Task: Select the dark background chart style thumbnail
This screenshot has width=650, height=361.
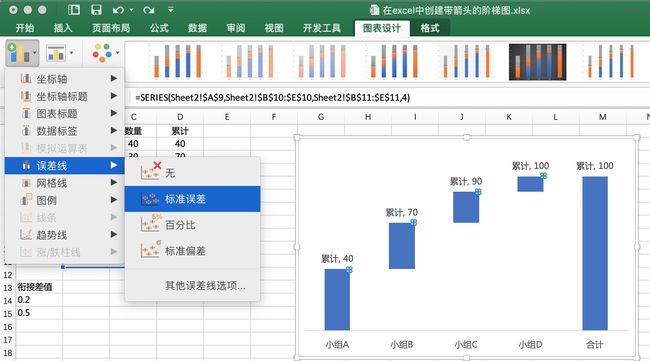Action: (537, 62)
